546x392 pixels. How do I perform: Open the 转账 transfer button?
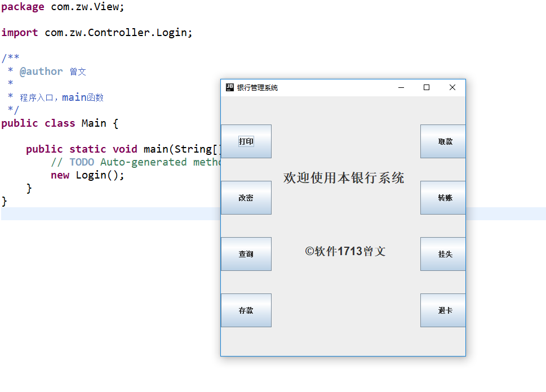443,198
